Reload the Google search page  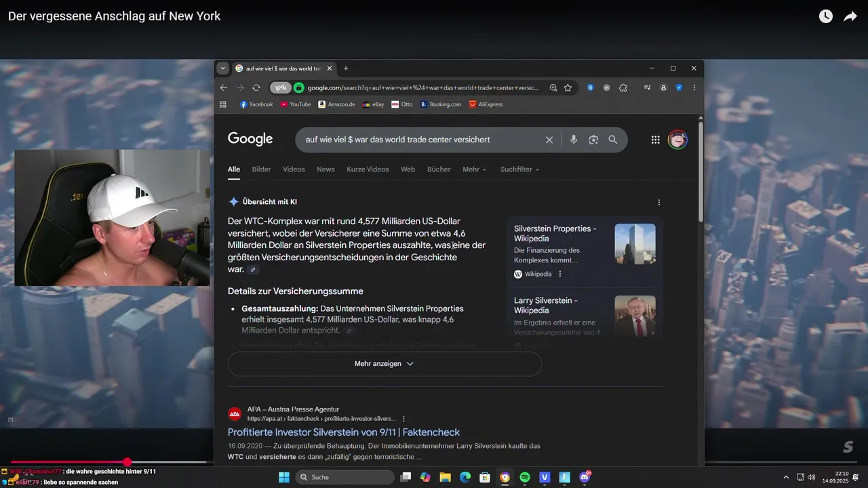[256, 87]
